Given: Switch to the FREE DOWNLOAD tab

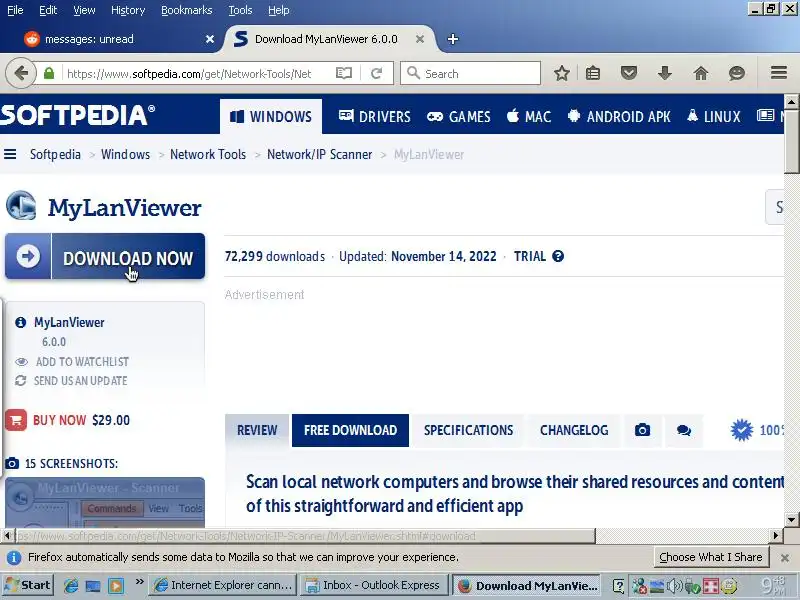Looking at the screenshot, I should [x=350, y=430].
